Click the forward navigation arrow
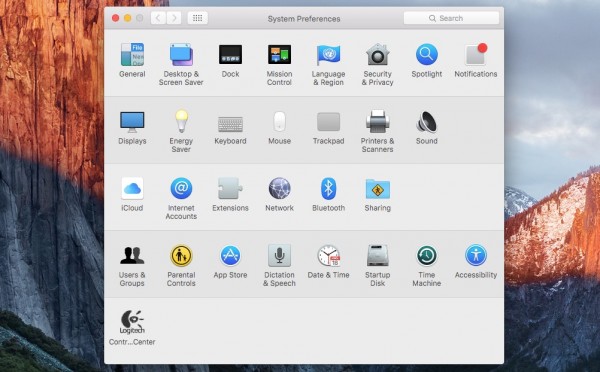This screenshot has width=600, height=372. pos(174,18)
